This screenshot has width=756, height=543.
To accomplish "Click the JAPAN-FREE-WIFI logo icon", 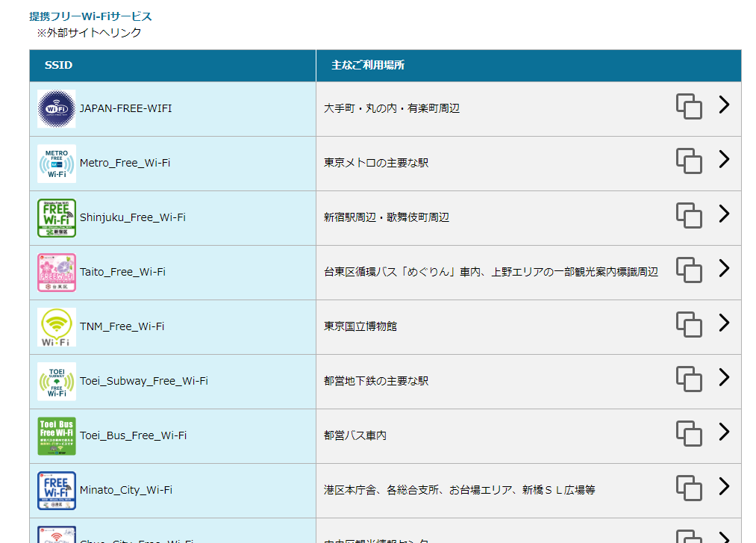I will (57, 108).
